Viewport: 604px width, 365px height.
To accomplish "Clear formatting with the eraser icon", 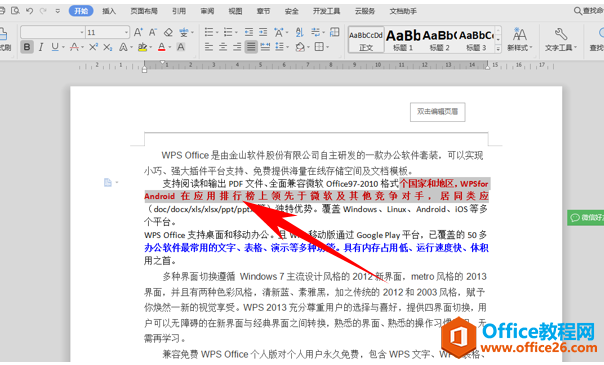I will pyautogui.click(x=168, y=32).
